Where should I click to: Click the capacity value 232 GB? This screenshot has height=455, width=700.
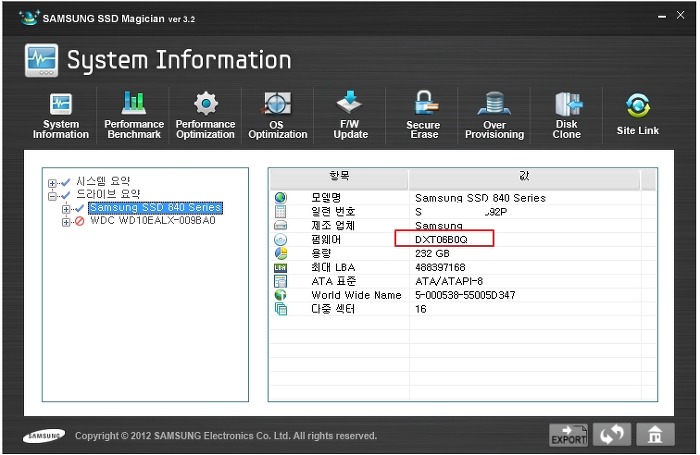[432, 254]
